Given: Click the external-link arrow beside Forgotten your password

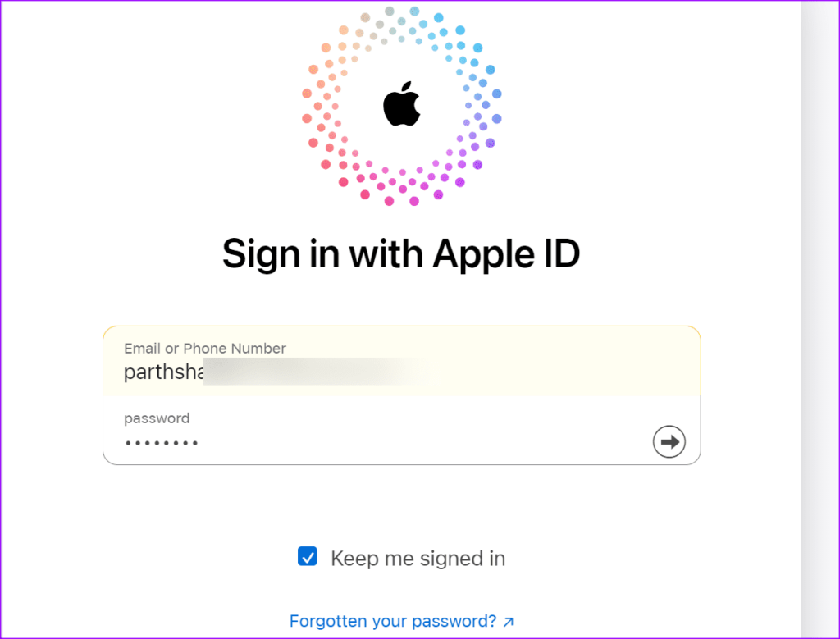Looking at the screenshot, I should (x=509, y=621).
